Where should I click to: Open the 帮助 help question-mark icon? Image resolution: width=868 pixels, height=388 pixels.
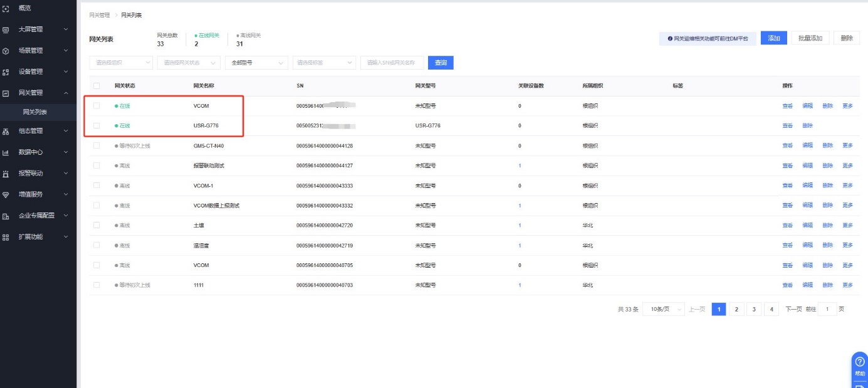tap(859, 362)
